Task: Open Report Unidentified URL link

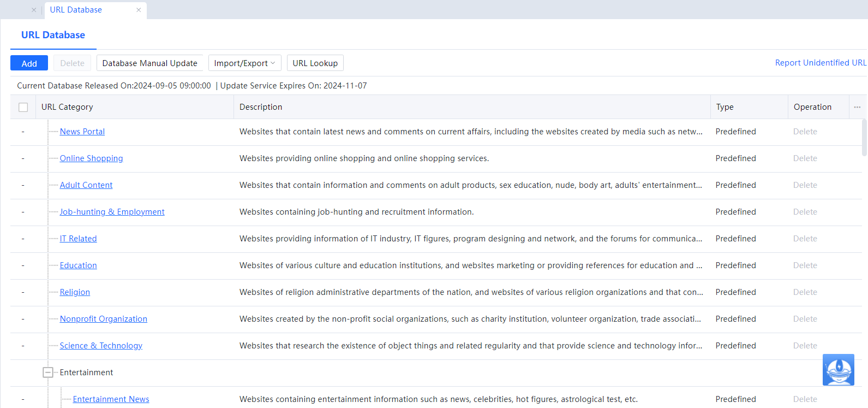Action: (x=820, y=63)
